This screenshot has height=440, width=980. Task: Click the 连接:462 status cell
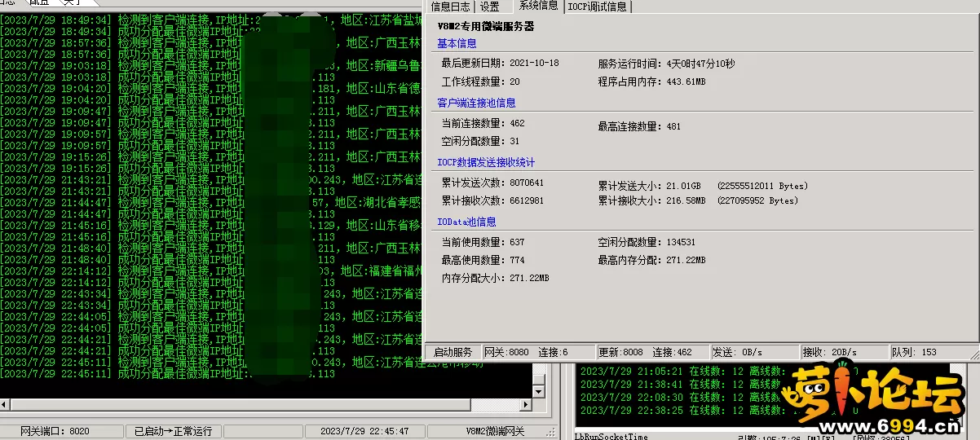(x=672, y=352)
